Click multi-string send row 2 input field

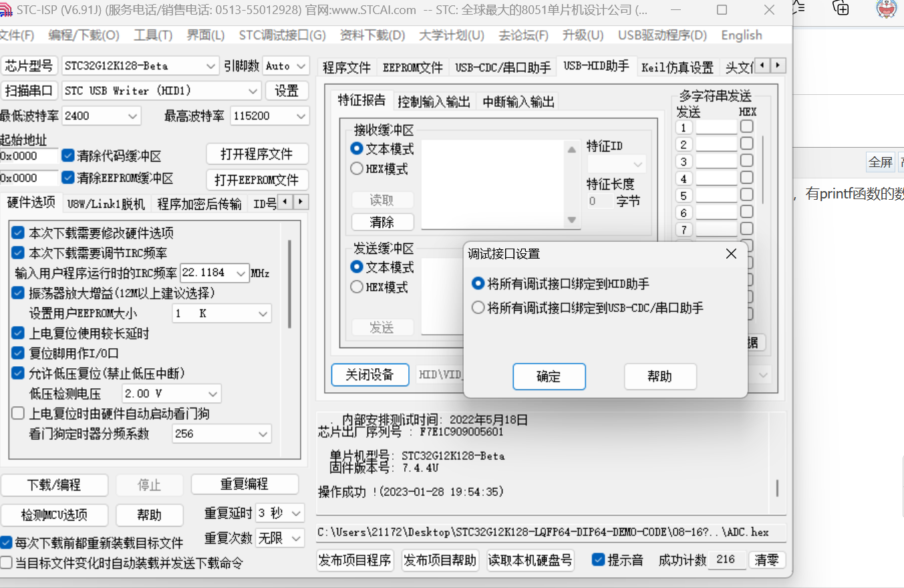point(716,144)
